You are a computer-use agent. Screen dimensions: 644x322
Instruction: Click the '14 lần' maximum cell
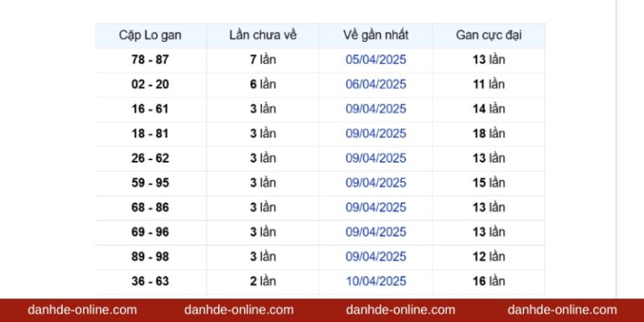point(489,109)
